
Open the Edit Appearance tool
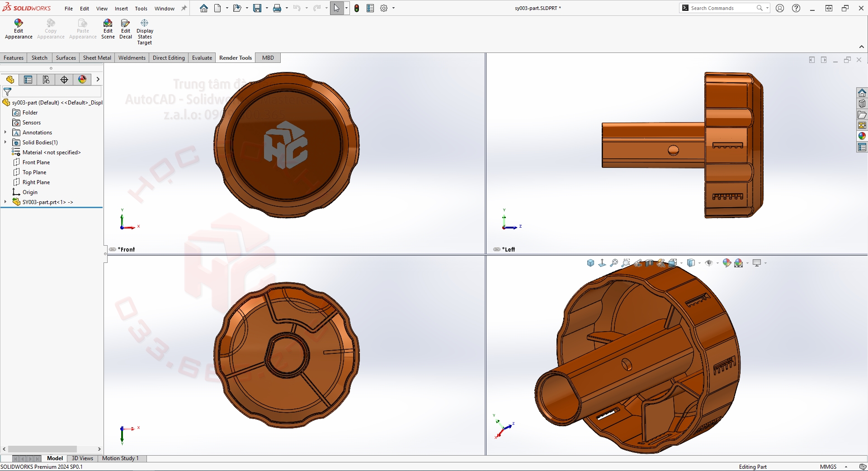[19, 29]
